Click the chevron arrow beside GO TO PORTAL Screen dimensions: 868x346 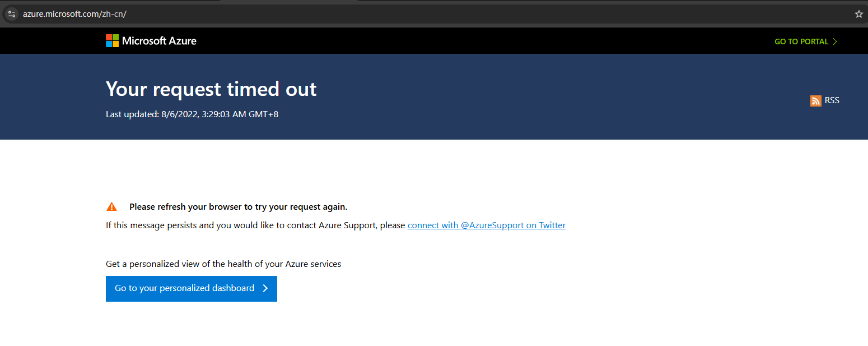pyautogui.click(x=835, y=41)
